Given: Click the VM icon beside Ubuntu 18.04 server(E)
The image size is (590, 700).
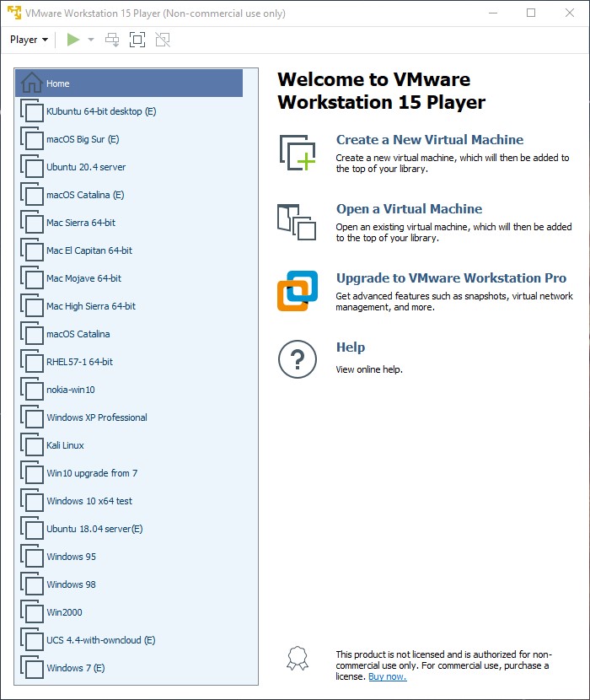Looking at the screenshot, I should click(x=32, y=529).
